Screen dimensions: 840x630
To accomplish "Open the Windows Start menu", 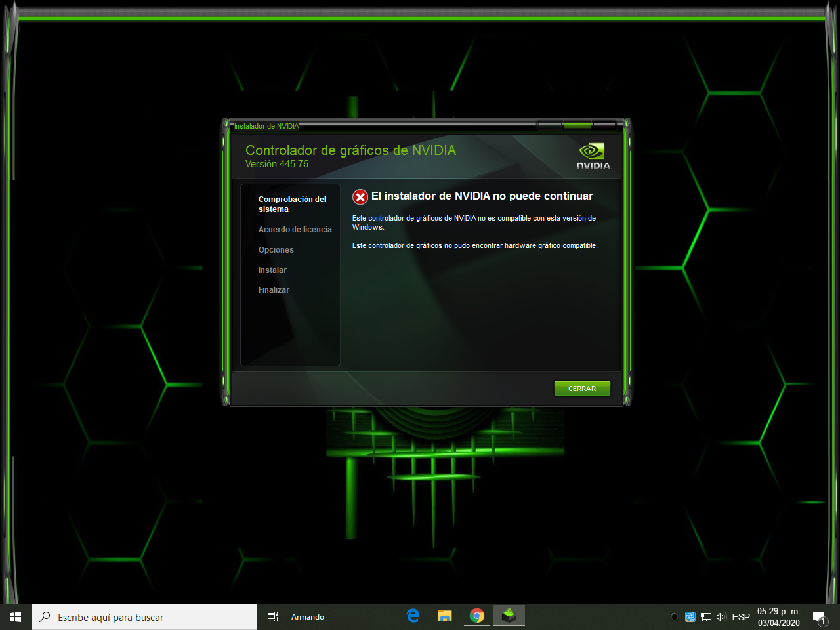I will click(x=16, y=617).
